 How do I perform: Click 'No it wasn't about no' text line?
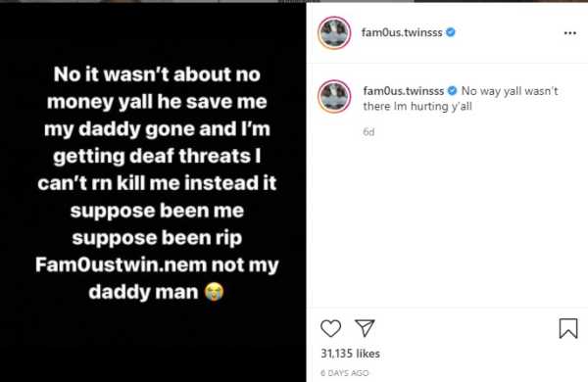pyautogui.click(x=157, y=74)
